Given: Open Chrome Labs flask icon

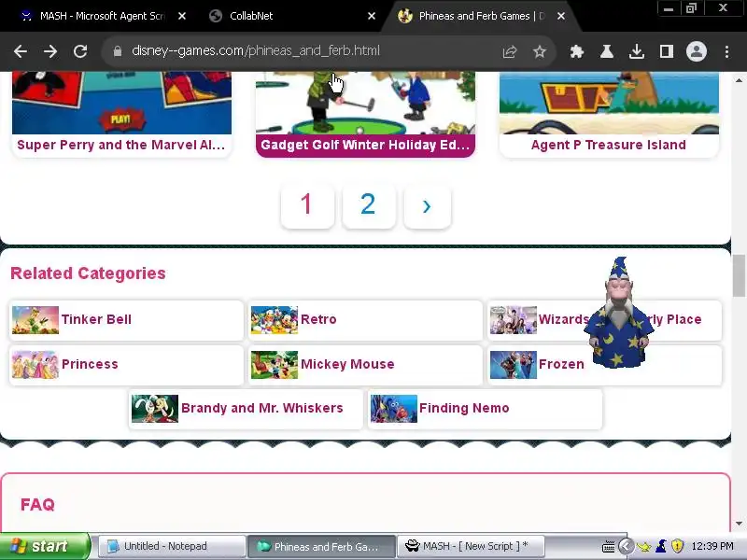Looking at the screenshot, I should pyautogui.click(x=606, y=51).
